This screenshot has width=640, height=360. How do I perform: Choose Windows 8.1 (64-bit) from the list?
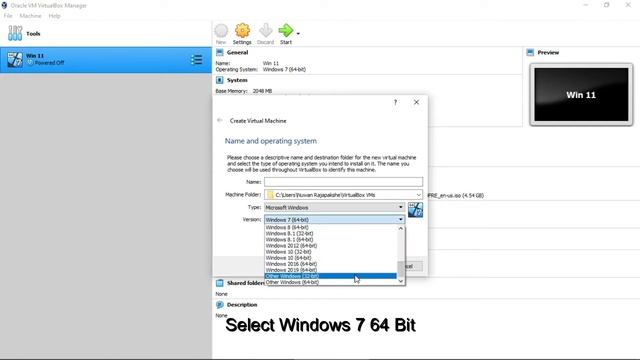pos(331,240)
